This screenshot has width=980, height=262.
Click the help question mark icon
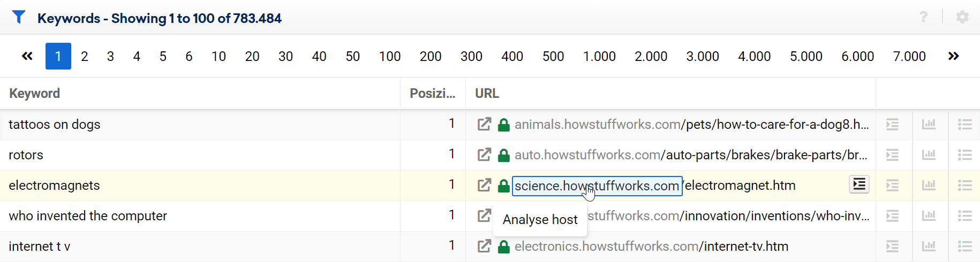point(924,17)
